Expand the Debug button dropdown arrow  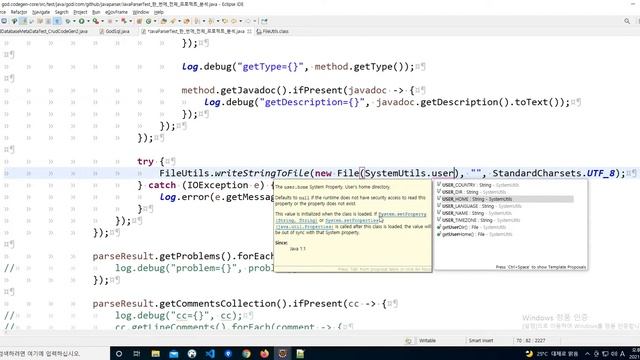[x=74, y=21]
